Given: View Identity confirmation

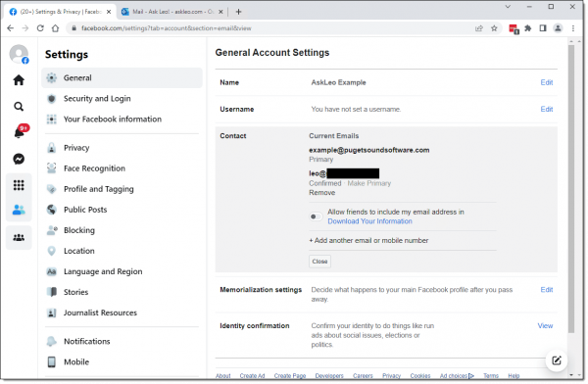Looking at the screenshot, I should tap(545, 325).
